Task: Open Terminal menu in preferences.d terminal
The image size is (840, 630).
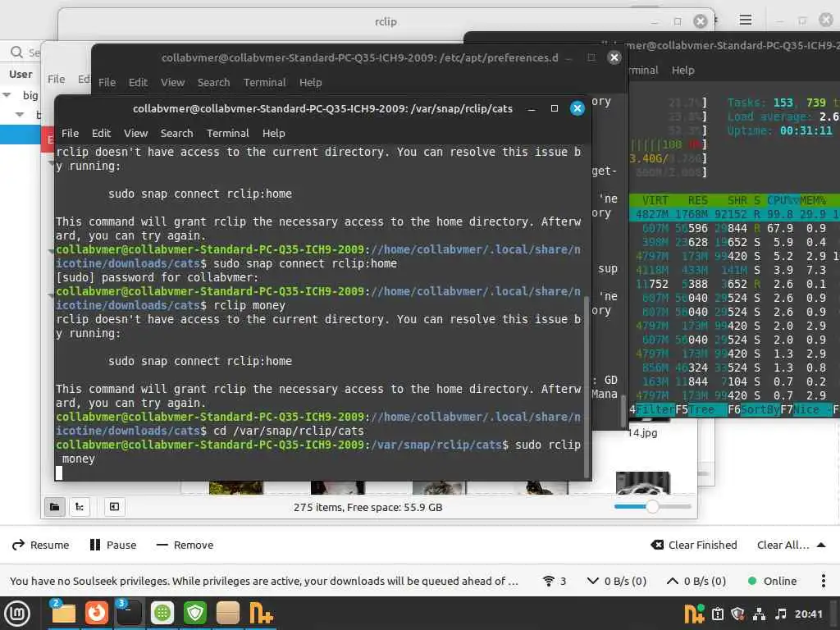Action: point(265,82)
